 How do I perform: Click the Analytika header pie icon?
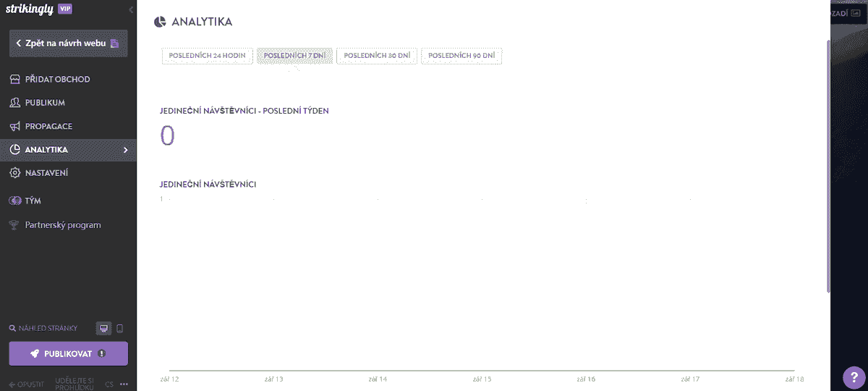161,22
